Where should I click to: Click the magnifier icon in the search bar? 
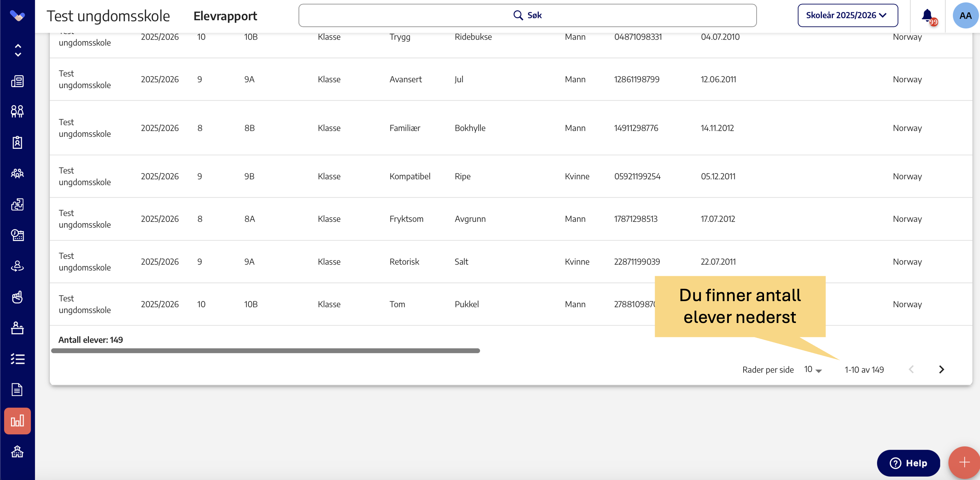[518, 15]
